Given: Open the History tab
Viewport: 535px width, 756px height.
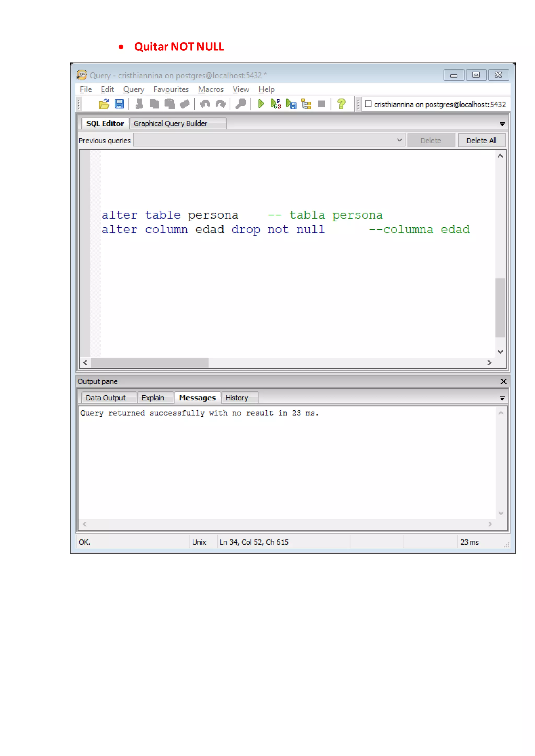Looking at the screenshot, I should 240,398.
